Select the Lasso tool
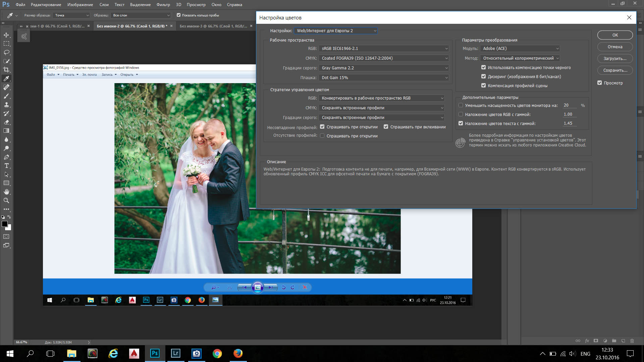Screen dimensions: 644x362 6,52
